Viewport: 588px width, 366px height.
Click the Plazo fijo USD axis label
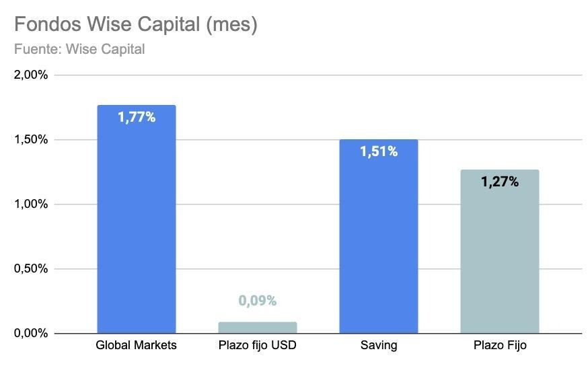point(258,345)
